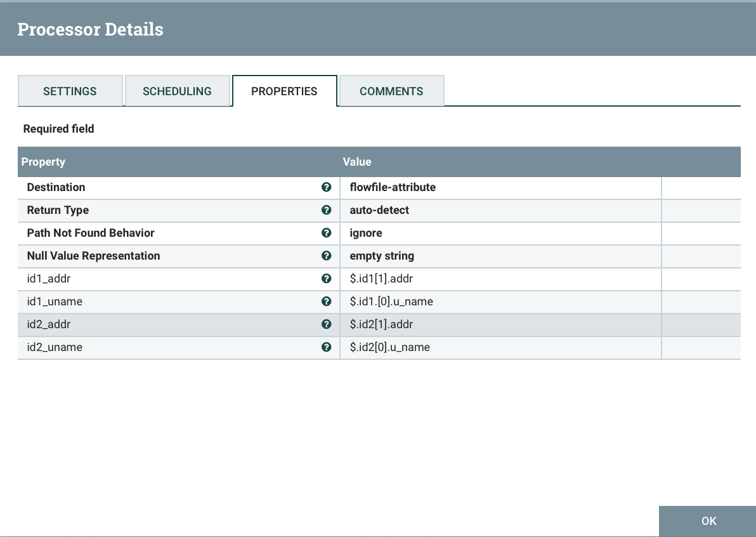
Task: Click the id2_addr help icon
Action: [x=326, y=324]
